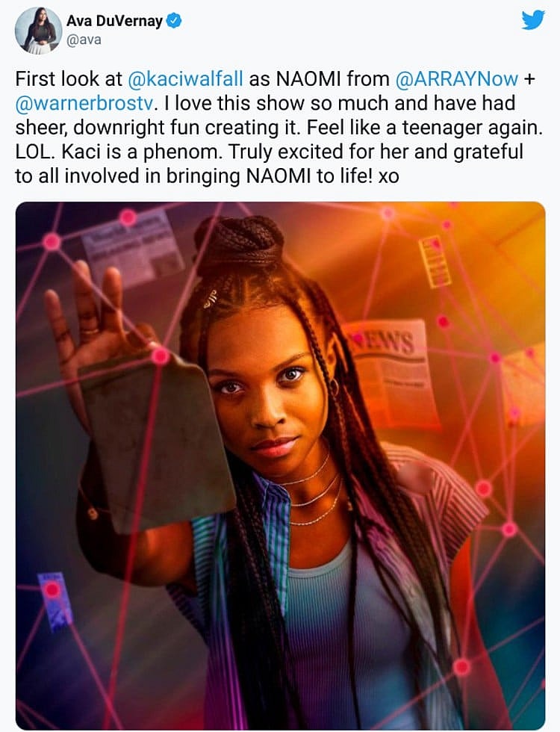Open Ava DuVernay's profile avatar
Image resolution: width=560 pixels, height=732 pixels.
coord(38,31)
